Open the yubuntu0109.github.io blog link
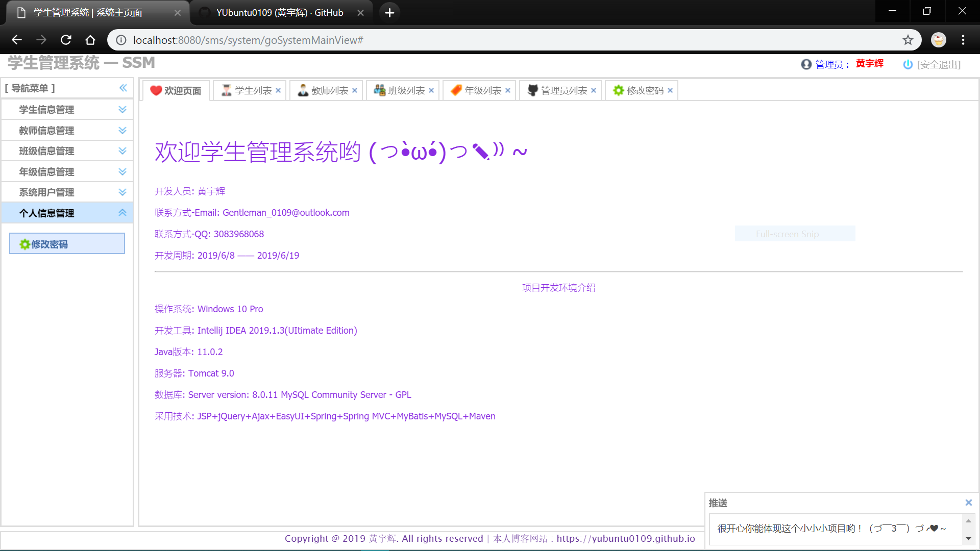The image size is (980, 551). (x=625, y=538)
